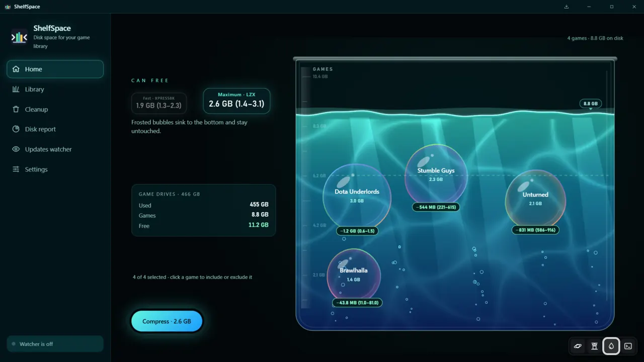
Task: Click the Library bar-chart icon
Action: [x=16, y=89]
